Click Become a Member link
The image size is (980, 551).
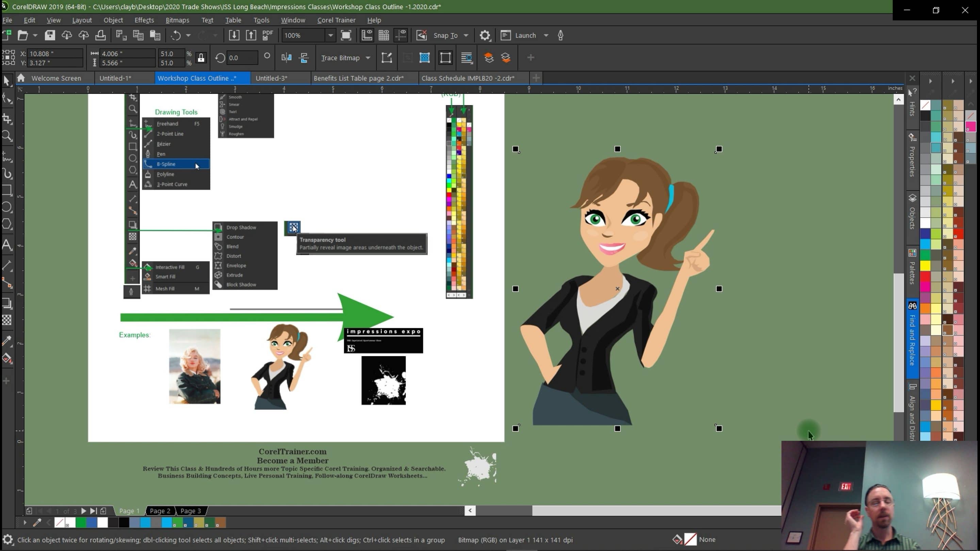pos(292,461)
